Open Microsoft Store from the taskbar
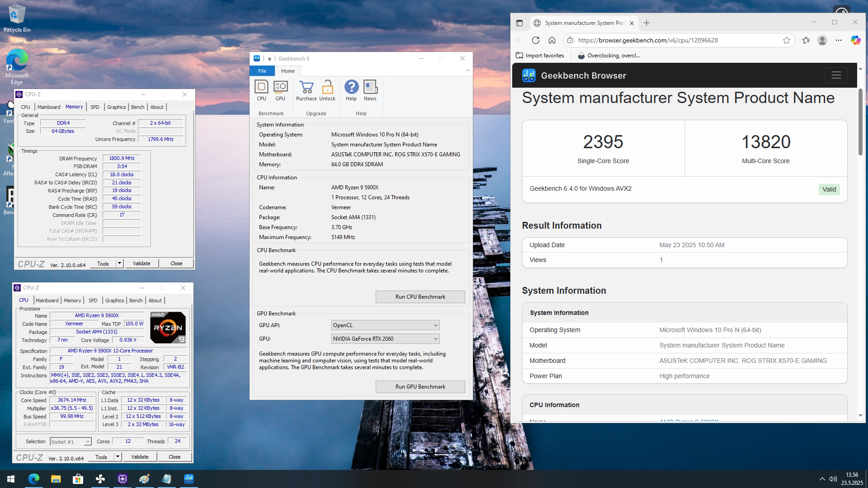The width and height of the screenshot is (868, 488). (x=78, y=479)
